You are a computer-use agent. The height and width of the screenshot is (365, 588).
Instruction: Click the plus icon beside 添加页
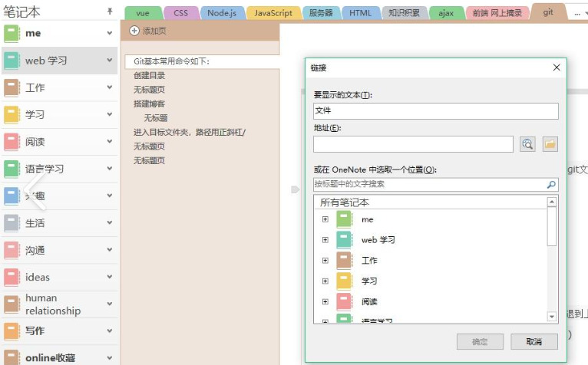134,31
